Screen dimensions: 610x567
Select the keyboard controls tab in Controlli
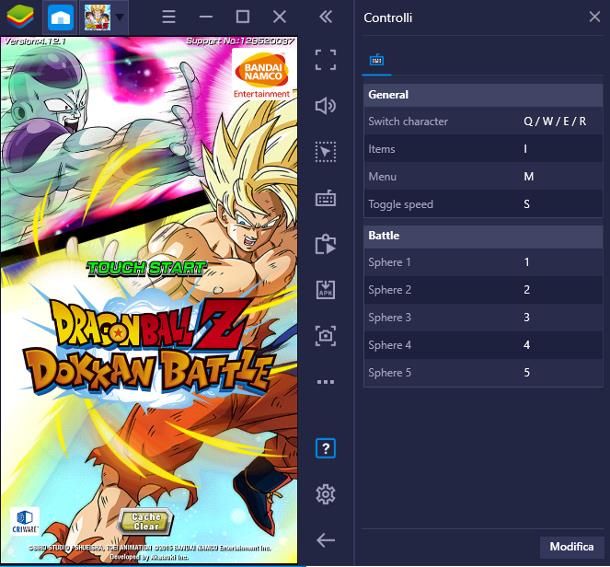coord(377,60)
